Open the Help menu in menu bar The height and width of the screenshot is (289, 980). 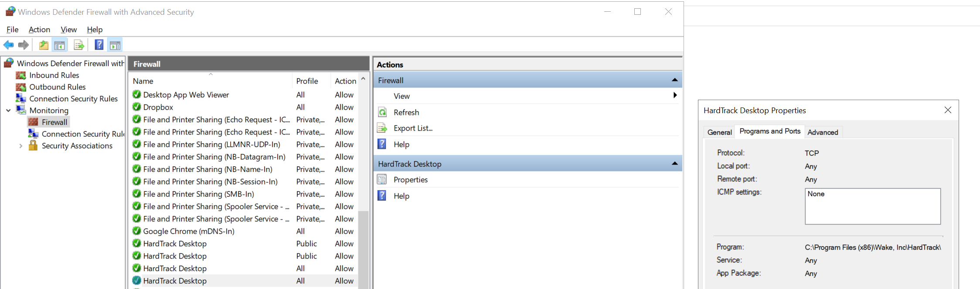[95, 30]
